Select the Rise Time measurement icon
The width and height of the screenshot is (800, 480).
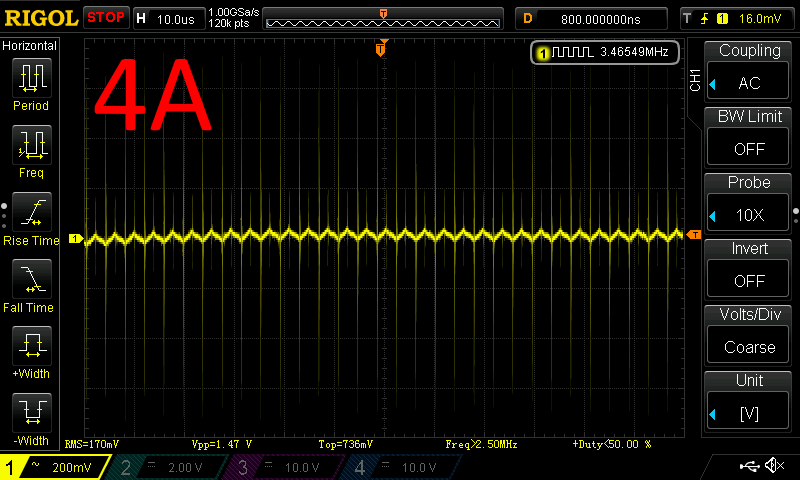32,212
